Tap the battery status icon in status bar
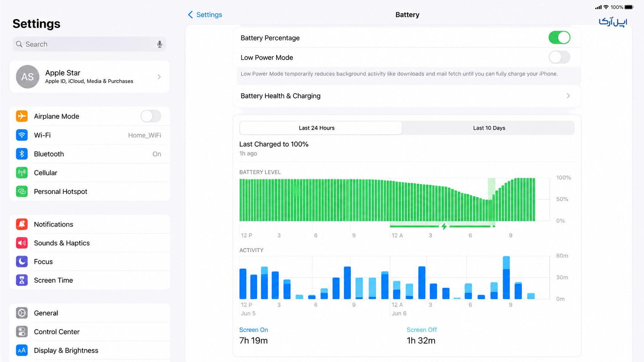 tap(629, 7)
